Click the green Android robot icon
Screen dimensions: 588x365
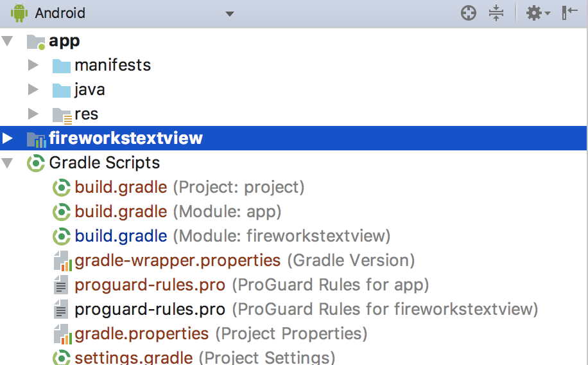tap(20, 13)
